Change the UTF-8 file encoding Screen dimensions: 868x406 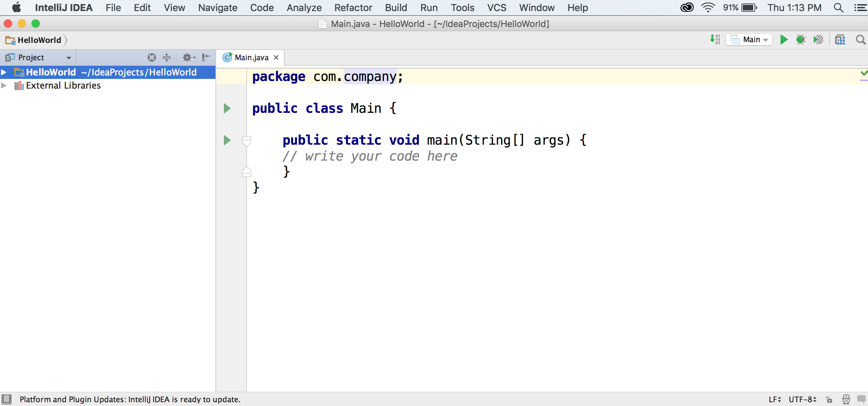tap(802, 399)
